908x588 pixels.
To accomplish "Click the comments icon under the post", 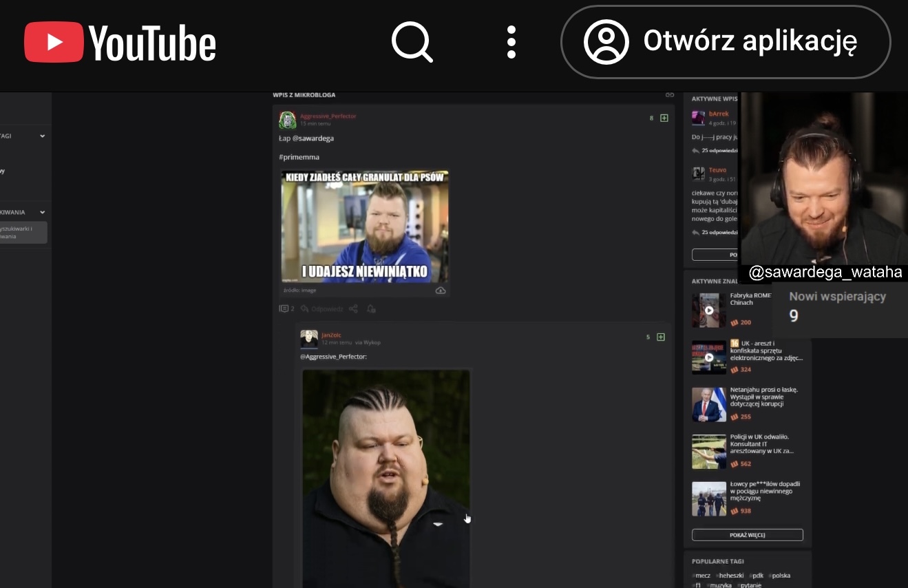I will coord(283,308).
